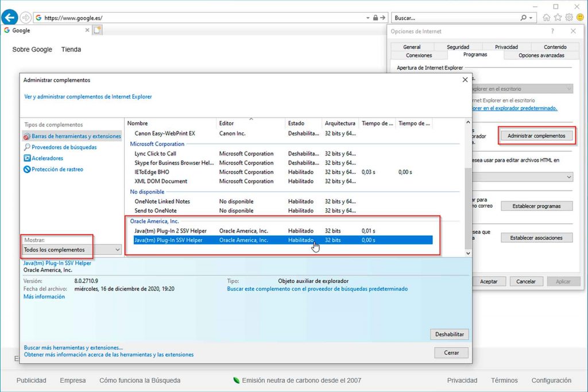Click the Establecer asociaciones button
The height and width of the screenshot is (392, 588).
click(x=536, y=238)
